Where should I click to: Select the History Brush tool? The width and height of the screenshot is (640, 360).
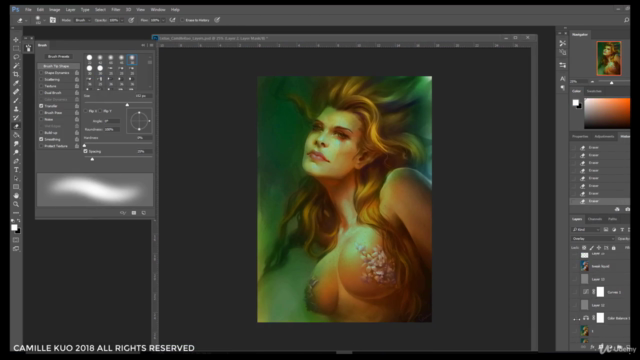pos(16,118)
